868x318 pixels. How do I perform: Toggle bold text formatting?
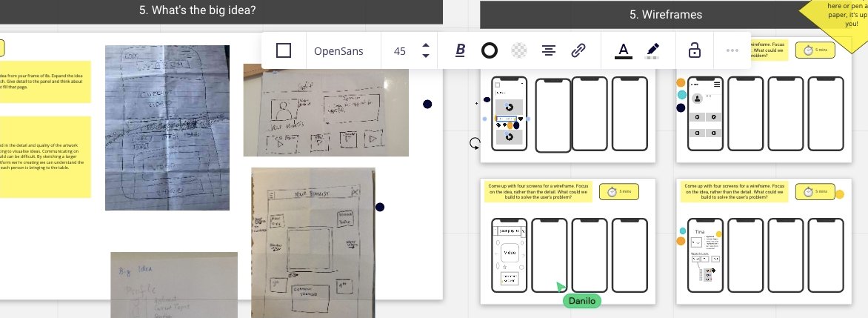(x=461, y=51)
